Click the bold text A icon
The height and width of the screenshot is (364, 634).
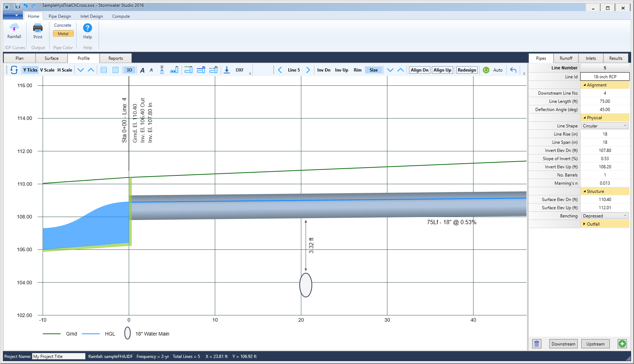[142, 70]
